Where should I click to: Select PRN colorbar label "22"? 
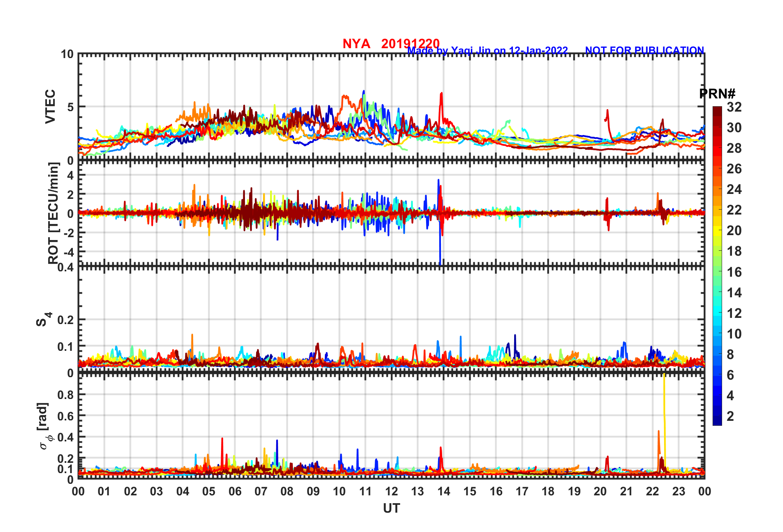click(734, 210)
